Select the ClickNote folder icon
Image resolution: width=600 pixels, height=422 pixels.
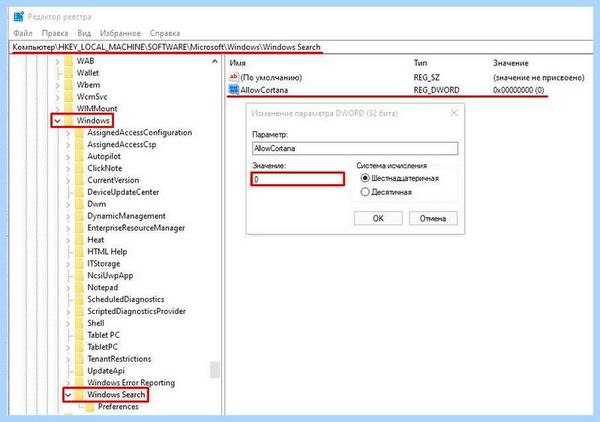79,168
